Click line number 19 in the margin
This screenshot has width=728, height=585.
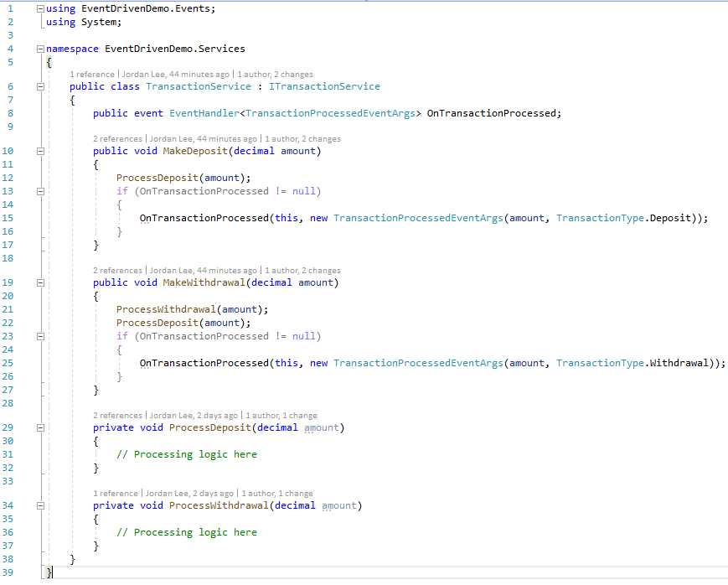click(8, 282)
